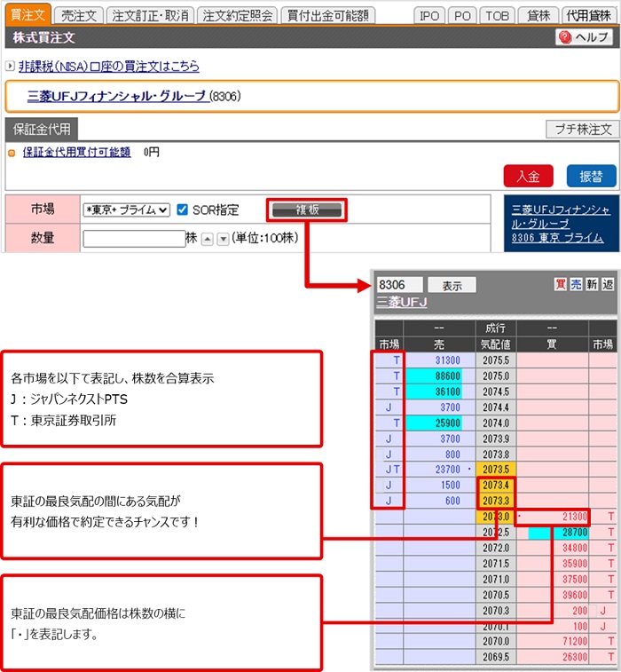Click the orange bullet icon beside 保証金代用買付可能額
The width and height of the screenshot is (621, 672).
(12, 153)
